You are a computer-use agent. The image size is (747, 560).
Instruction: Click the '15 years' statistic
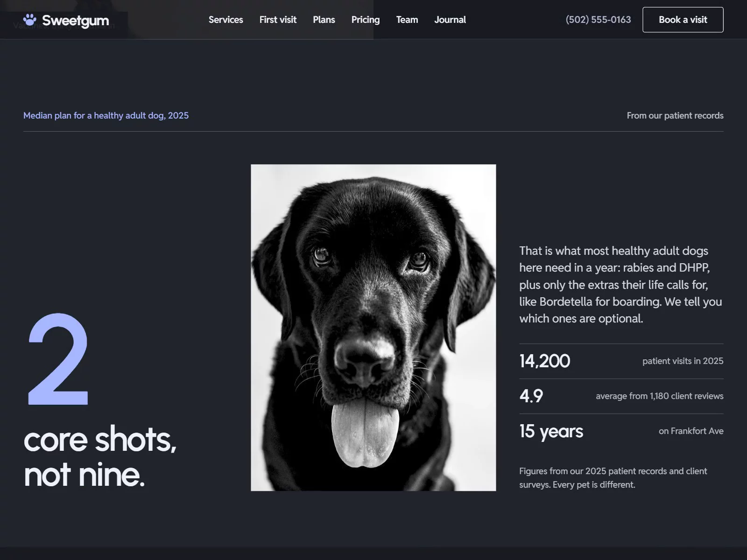point(551,431)
